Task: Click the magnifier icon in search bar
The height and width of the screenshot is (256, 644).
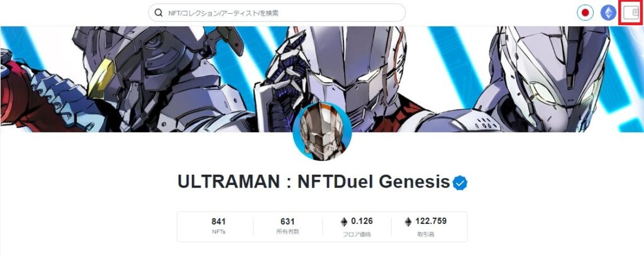Action: [158, 13]
